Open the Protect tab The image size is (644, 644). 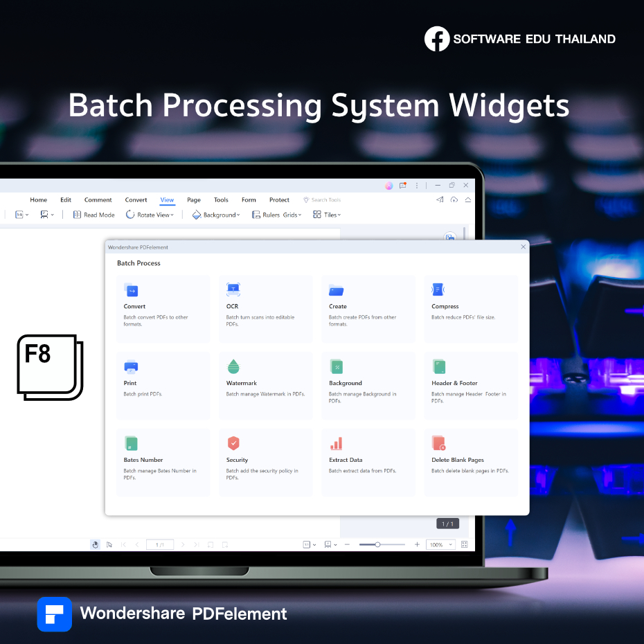(279, 200)
